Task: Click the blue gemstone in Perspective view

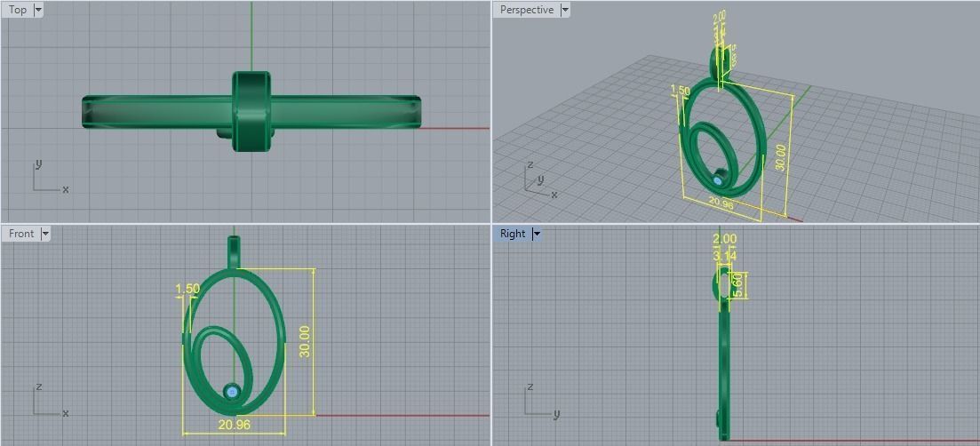Action: click(717, 180)
